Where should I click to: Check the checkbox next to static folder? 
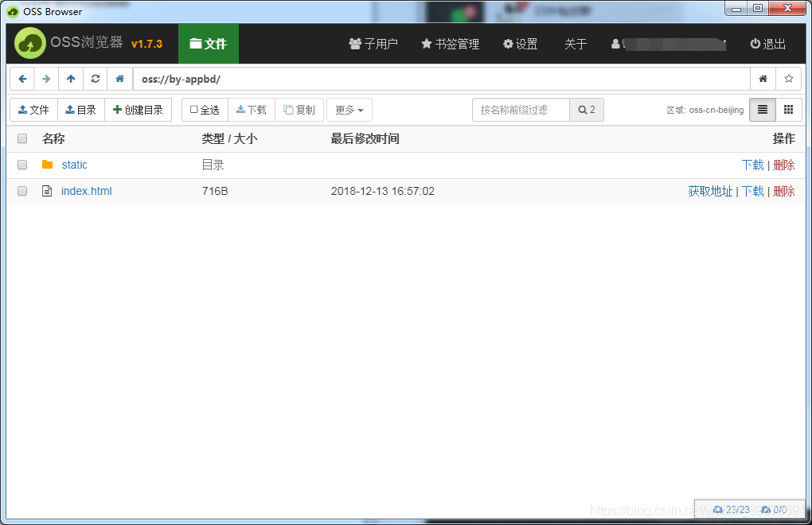pyautogui.click(x=21, y=165)
